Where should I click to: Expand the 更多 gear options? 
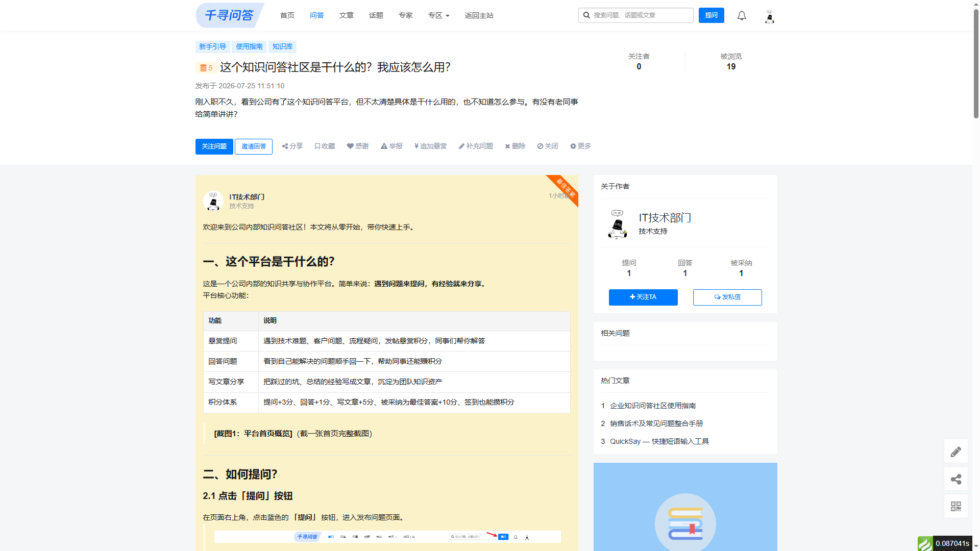580,146
